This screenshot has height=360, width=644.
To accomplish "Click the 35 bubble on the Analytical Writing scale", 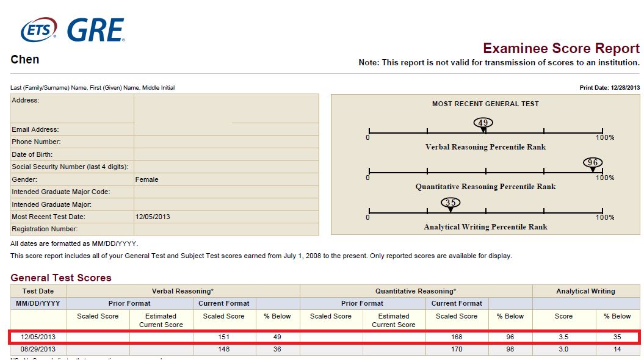I will pyautogui.click(x=450, y=203).
